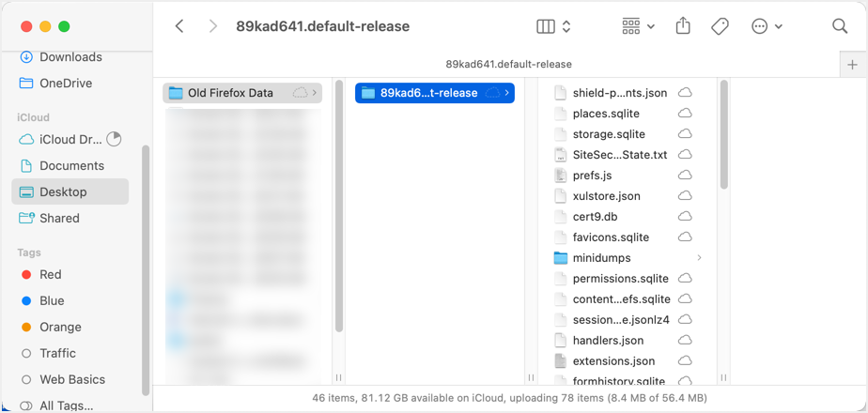868x413 pixels.
Task: Click the Share toolbar icon
Action: click(x=683, y=26)
